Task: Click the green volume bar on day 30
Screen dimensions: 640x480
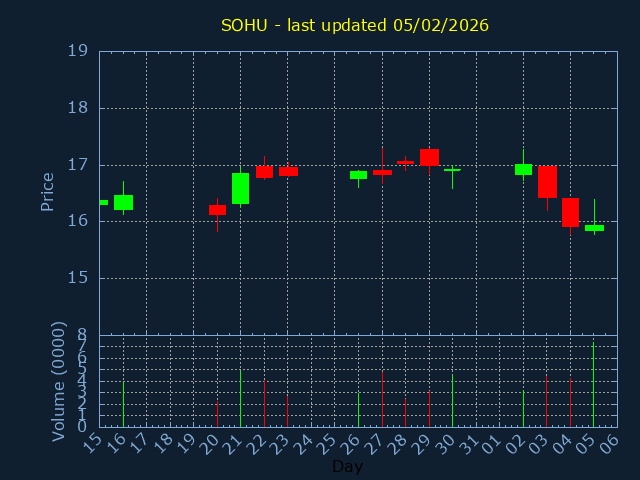Action: [x=452, y=400]
